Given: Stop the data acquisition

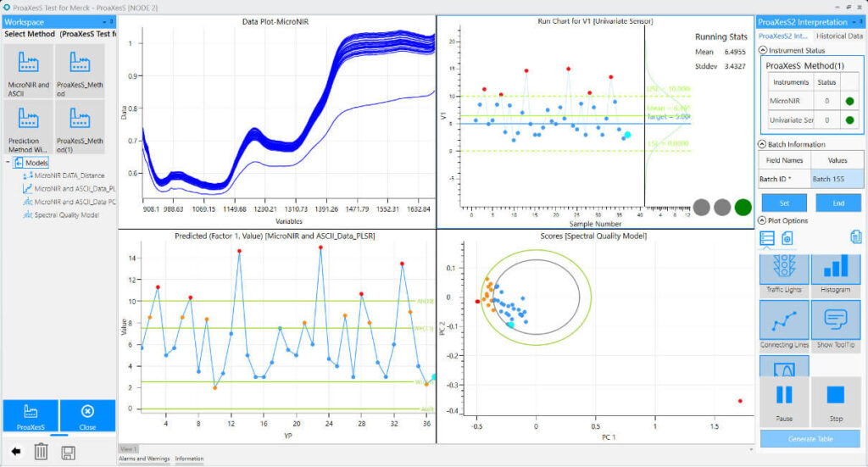Looking at the screenshot, I should tap(835, 402).
